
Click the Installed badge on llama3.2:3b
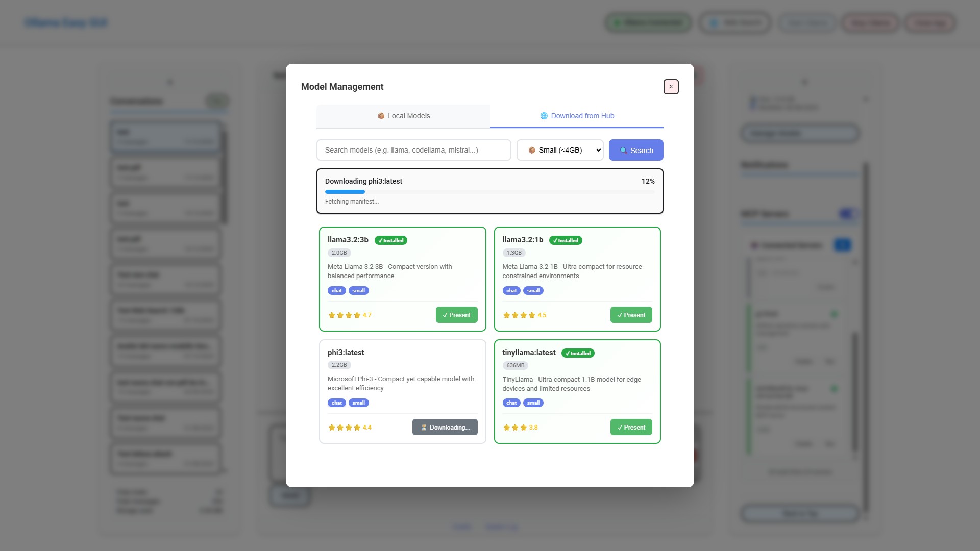(x=390, y=240)
